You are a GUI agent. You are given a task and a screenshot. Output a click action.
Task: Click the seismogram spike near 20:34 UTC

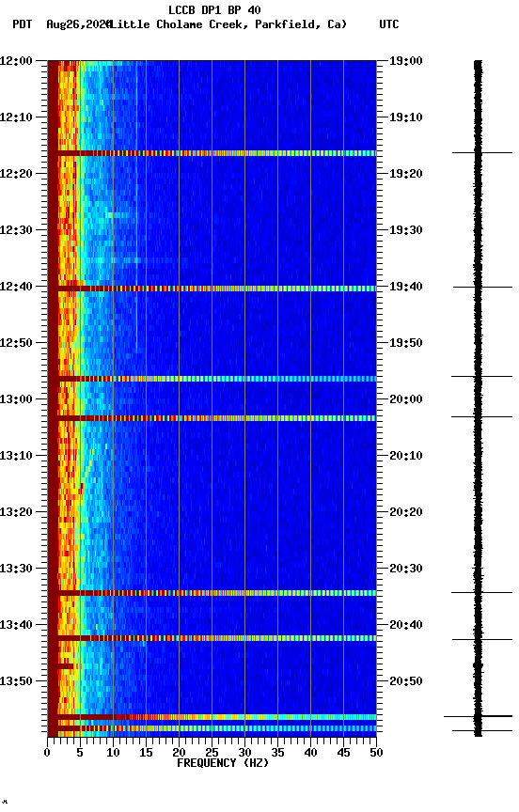pos(481,592)
